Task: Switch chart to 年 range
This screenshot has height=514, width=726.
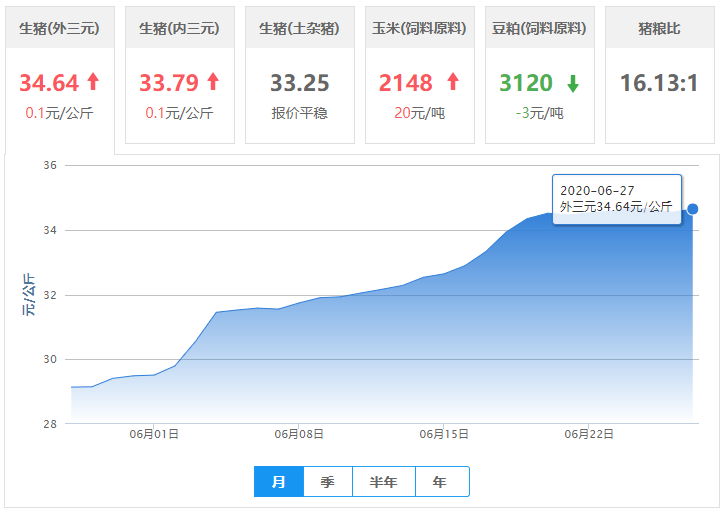Action: pos(440,482)
